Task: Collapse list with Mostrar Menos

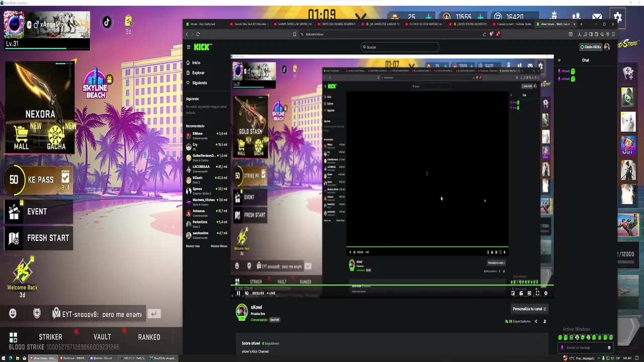Action: point(219,246)
